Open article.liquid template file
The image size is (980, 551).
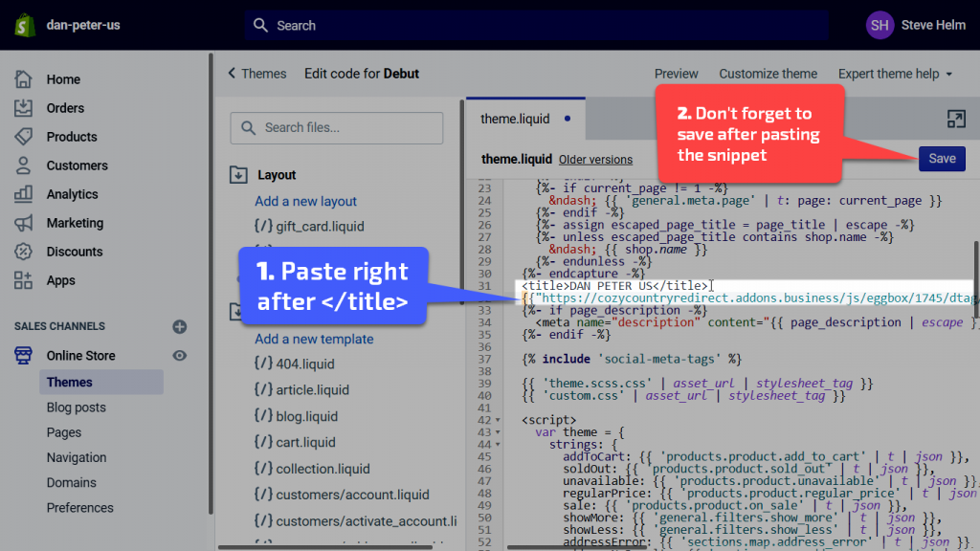[x=301, y=390]
